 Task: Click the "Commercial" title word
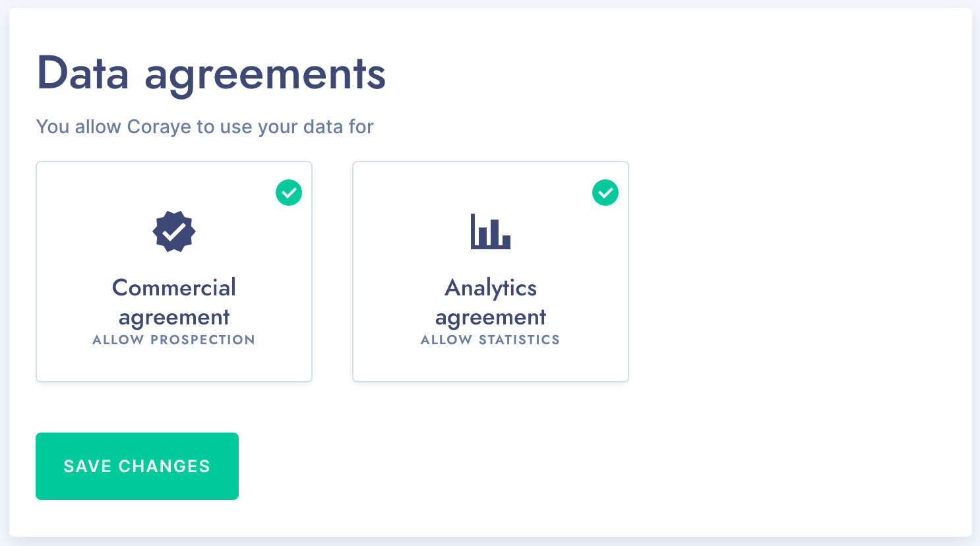(174, 288)
